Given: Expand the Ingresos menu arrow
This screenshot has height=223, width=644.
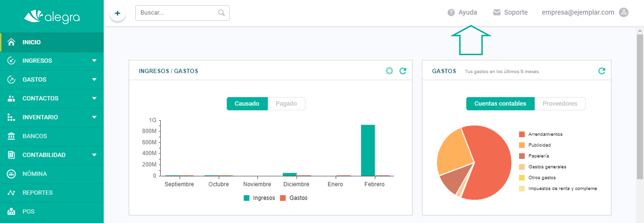Looking at the screenshot, I should coord(94,60).
